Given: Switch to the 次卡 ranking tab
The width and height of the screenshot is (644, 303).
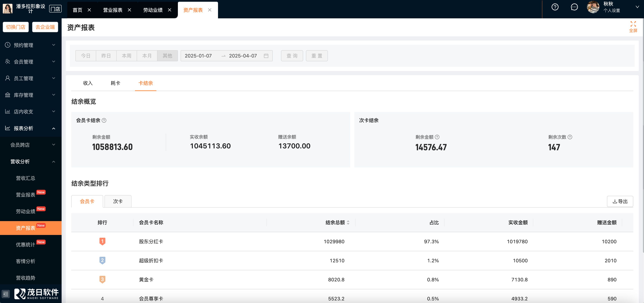Looking at the screenshot, I should (x=118, y=201).
